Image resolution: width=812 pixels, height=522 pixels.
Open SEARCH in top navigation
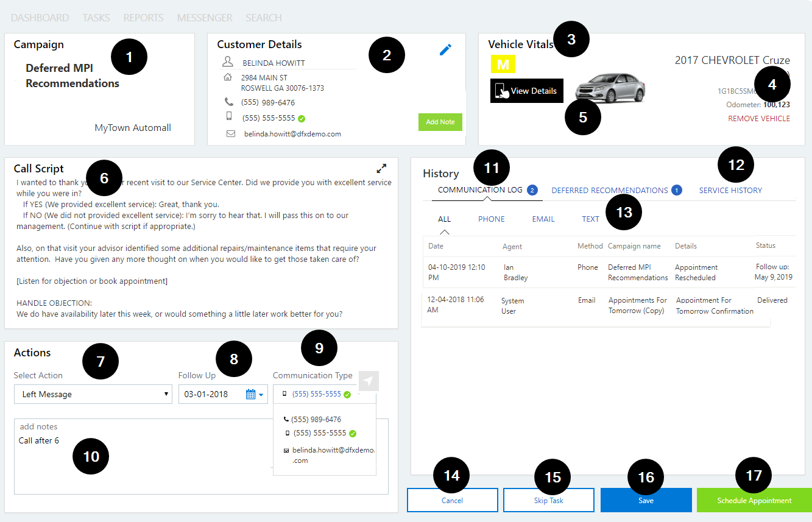264,18
